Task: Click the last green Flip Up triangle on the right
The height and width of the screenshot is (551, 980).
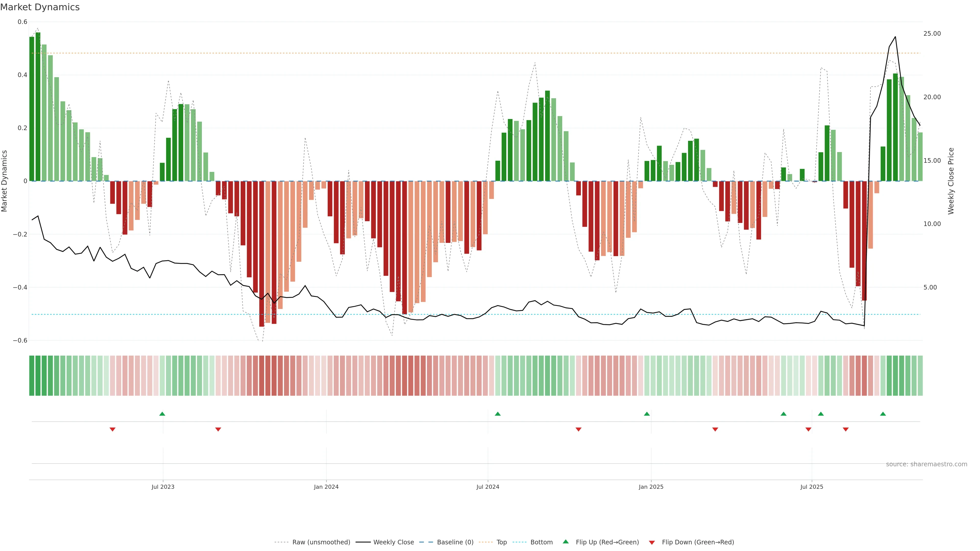Action: [x=883, y=414]
